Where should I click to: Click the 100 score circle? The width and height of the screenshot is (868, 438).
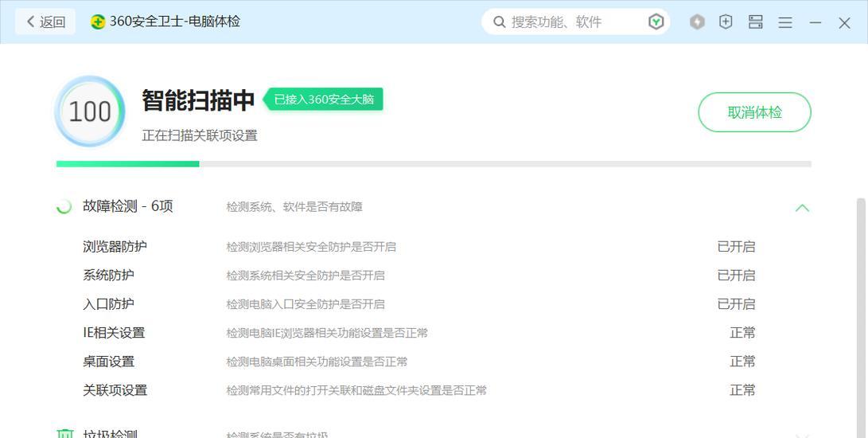[90, 111]
